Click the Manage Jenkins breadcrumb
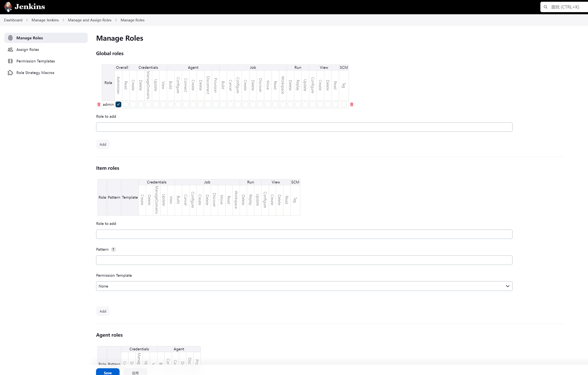This screenshot has width=588, height=375. (45, 20)
